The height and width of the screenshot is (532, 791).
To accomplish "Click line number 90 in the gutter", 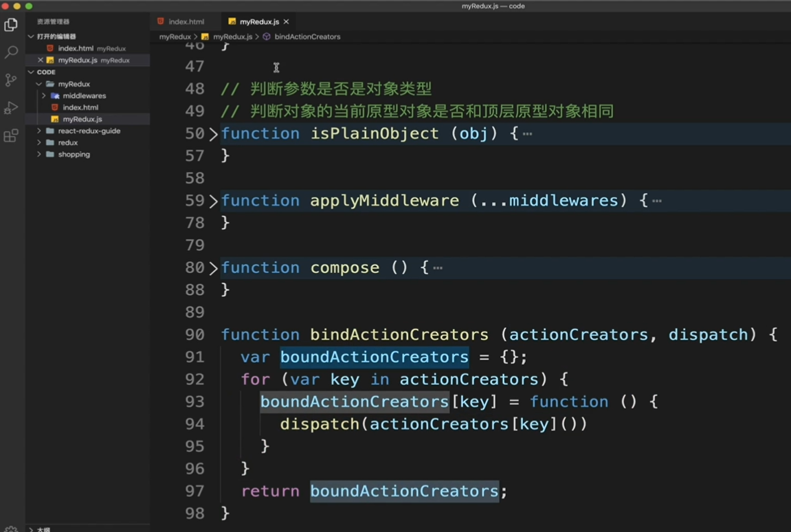I will (x=194, y=335).
